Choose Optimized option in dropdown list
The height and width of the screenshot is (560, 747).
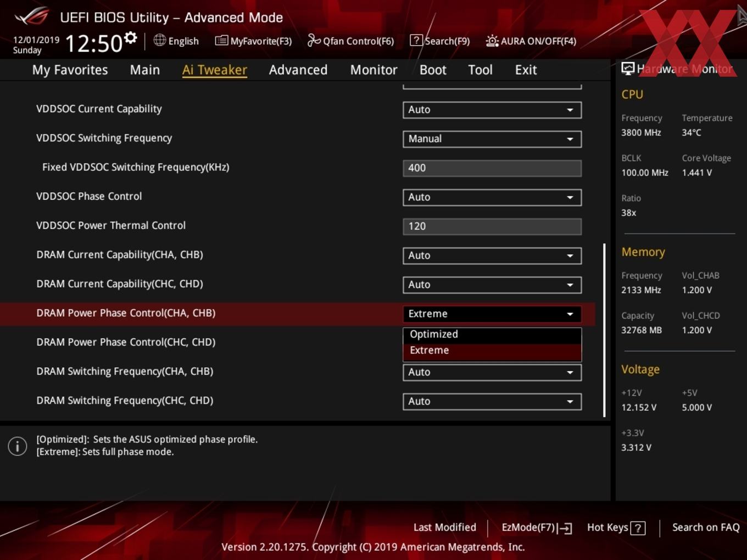(492, 334)
